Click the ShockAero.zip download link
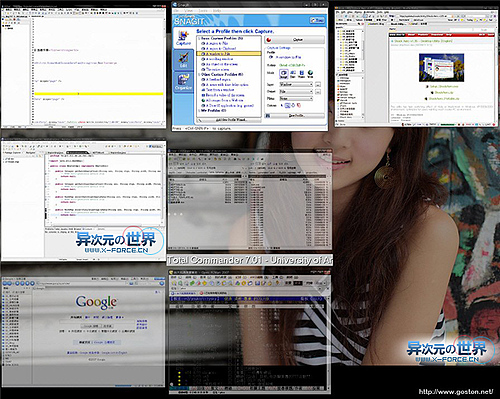500x399 pixels. coord(444,92)
